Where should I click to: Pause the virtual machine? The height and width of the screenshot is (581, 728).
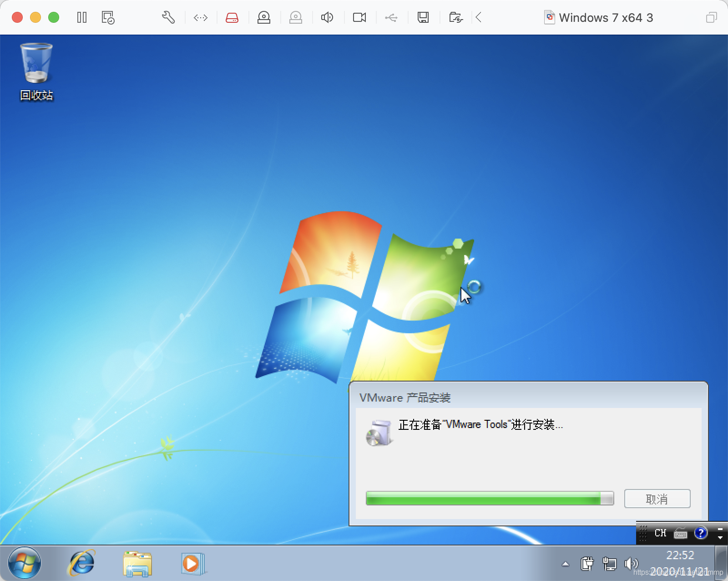click(x=82, y=18)
